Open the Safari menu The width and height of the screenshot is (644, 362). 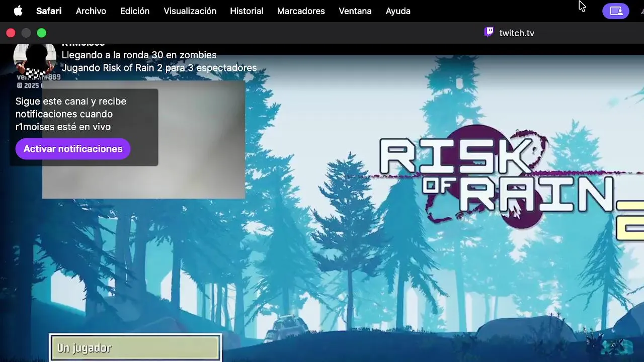[49, 11]
